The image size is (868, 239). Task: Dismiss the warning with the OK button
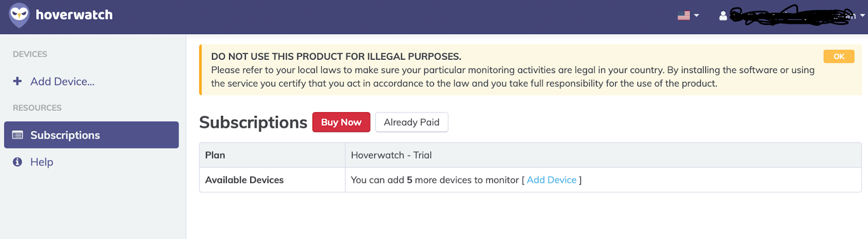pos(839,56)
